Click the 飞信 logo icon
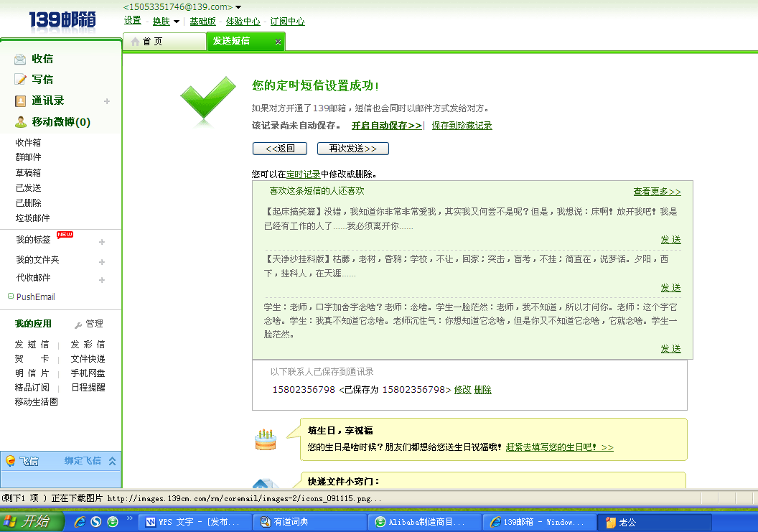758x532 pixels. 10,461
